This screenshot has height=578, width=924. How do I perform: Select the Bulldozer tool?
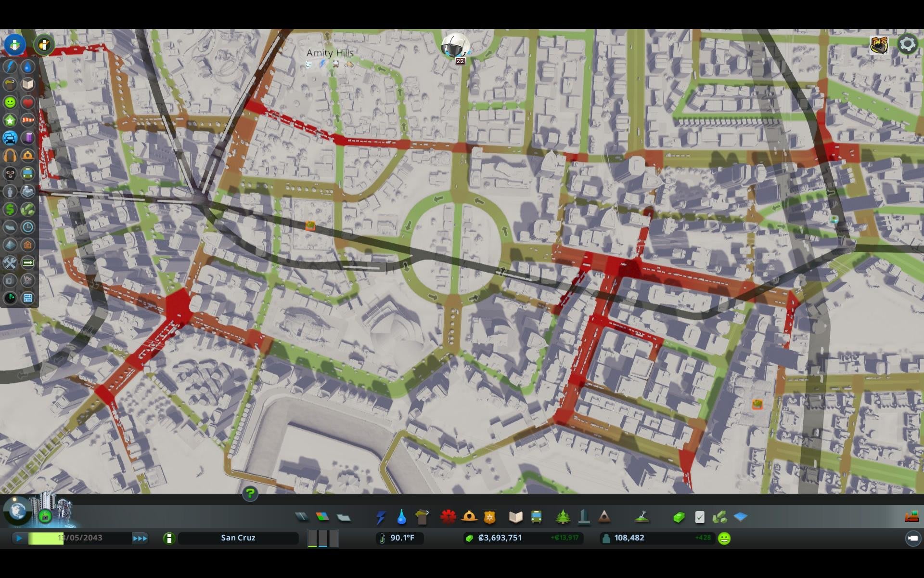pyautogui.click(x=911, y=517)
